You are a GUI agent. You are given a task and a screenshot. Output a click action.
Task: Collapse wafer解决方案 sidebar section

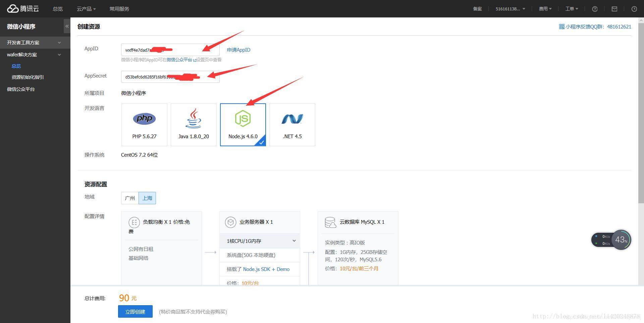(x=35, y=55)
